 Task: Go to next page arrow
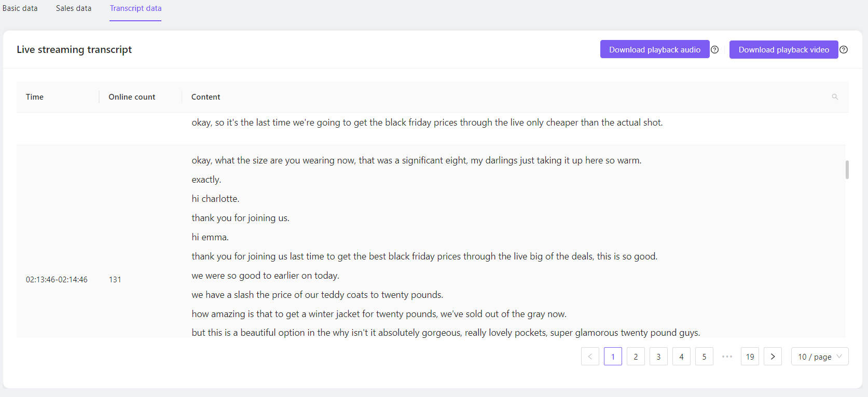click(773, 357)
